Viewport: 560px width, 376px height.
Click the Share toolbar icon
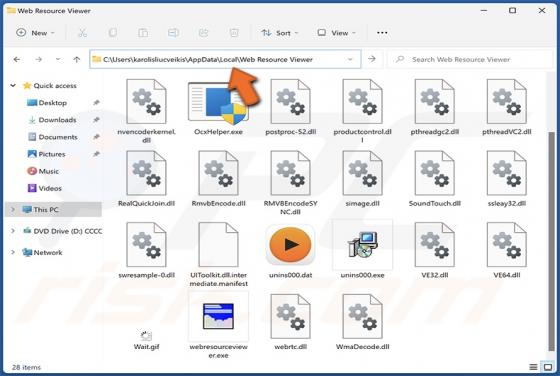pyautogui.click(x=204, y=33)
